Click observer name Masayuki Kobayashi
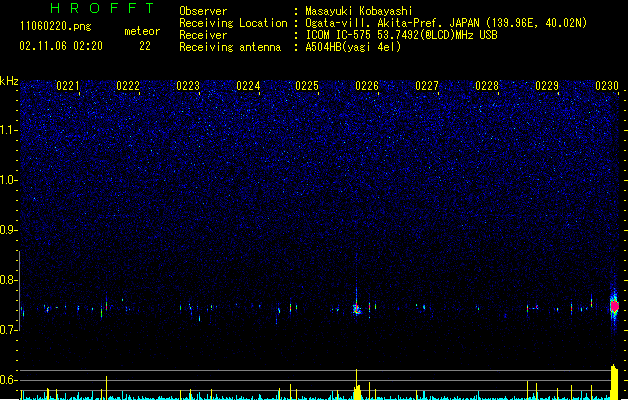629x400 pixels. point(359,11)
